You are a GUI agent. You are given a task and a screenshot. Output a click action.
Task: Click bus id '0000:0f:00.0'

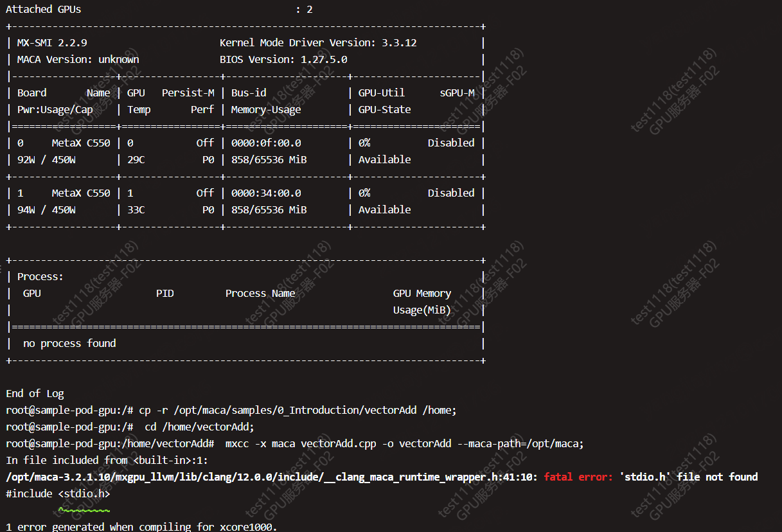pos(266,143)
